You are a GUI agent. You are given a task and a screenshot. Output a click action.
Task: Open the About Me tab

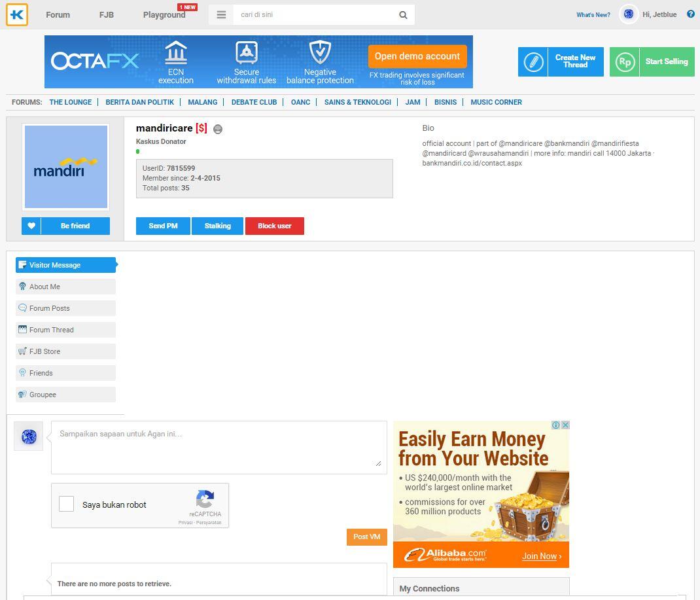click(65, 287)
